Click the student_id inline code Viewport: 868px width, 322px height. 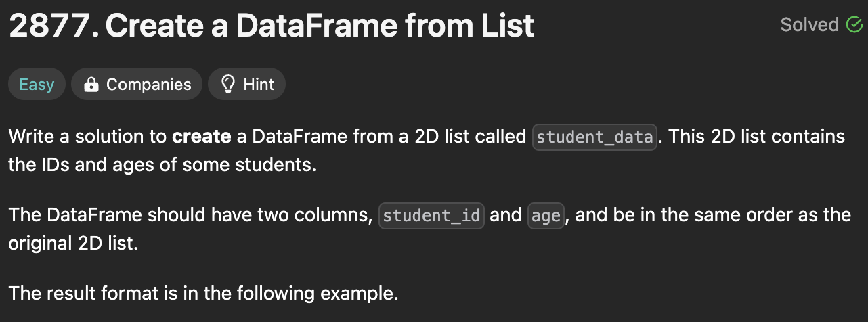tap(431, 216)
